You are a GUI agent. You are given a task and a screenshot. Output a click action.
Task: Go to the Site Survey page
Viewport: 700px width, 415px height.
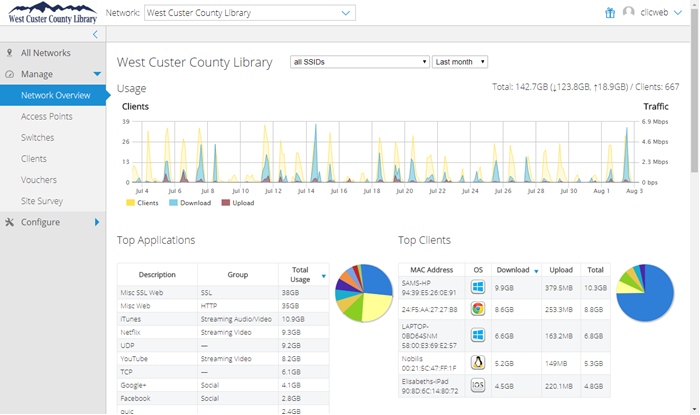41,201
